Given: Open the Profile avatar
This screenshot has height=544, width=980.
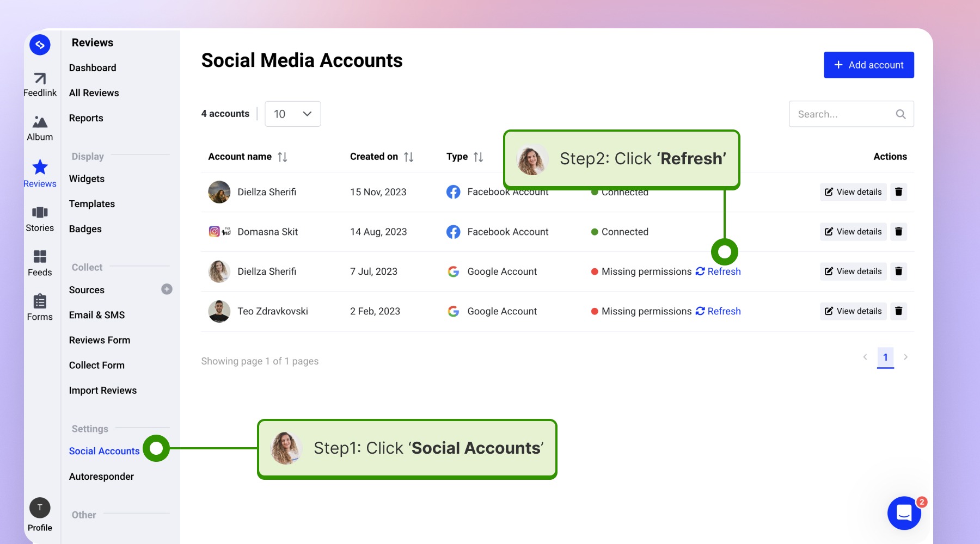Looking at the screenshot, I should [40, 508].
